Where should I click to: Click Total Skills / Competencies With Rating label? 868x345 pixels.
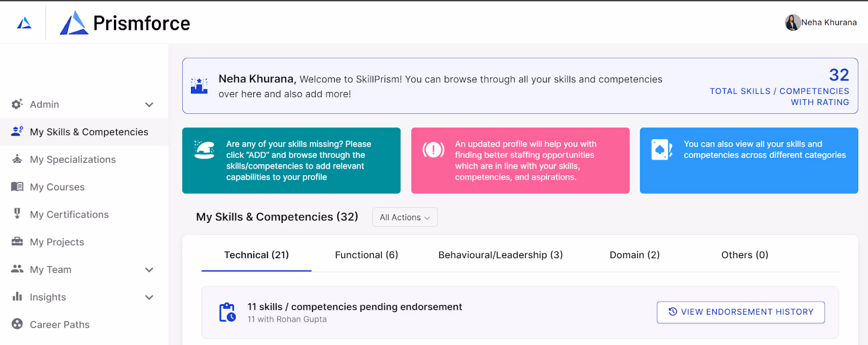coord(780,97)
